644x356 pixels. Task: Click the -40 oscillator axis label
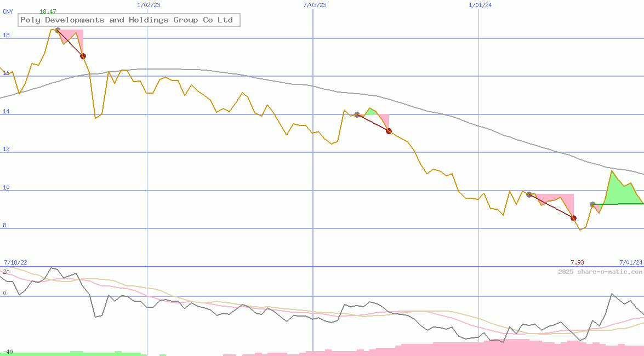point(8,352)
